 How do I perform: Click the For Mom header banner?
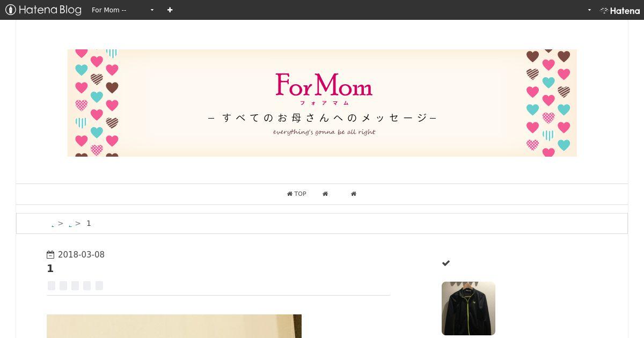322,103
